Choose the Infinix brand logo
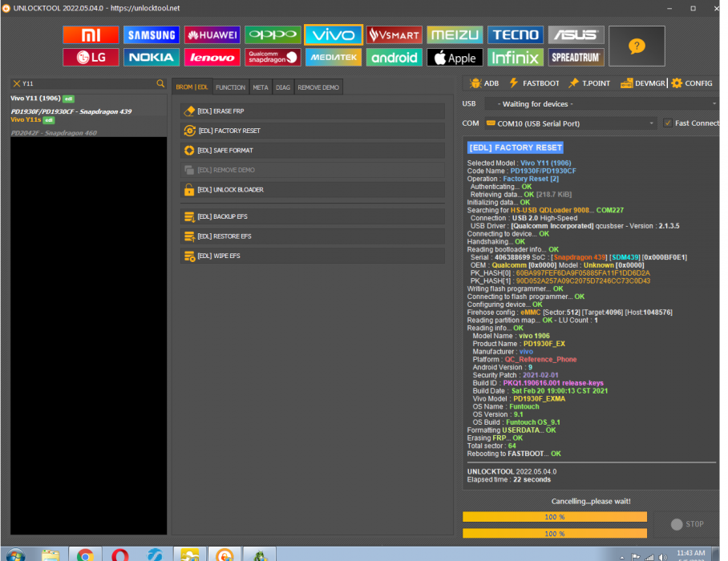 [x=516, y=58]
